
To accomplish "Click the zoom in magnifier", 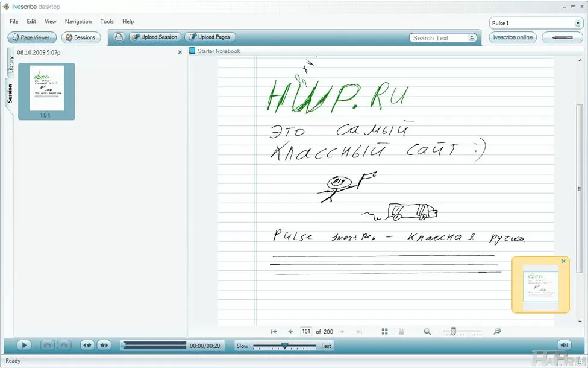I will pyautogui.click(x=497, y=331).
